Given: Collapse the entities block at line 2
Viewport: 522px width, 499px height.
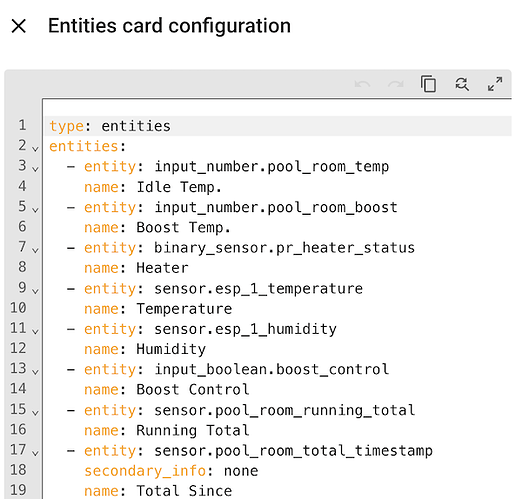Looking at the screenshot, I should pyautogui.click(x=35, y=149).
